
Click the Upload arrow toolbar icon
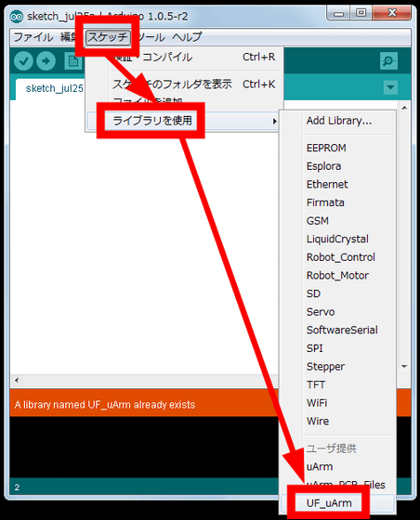tap(46, 61)
